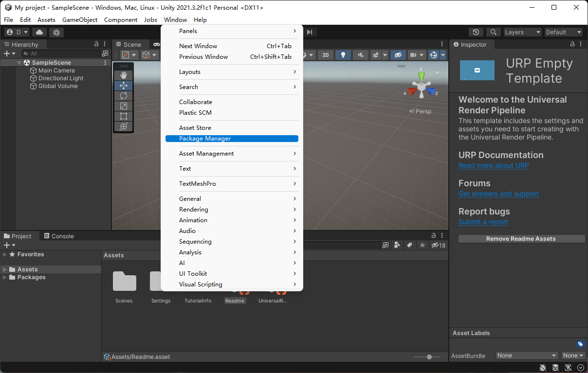588x373 pixels.
Task: Open the SampleScene row kebab menu
Action: pos(105,63)
